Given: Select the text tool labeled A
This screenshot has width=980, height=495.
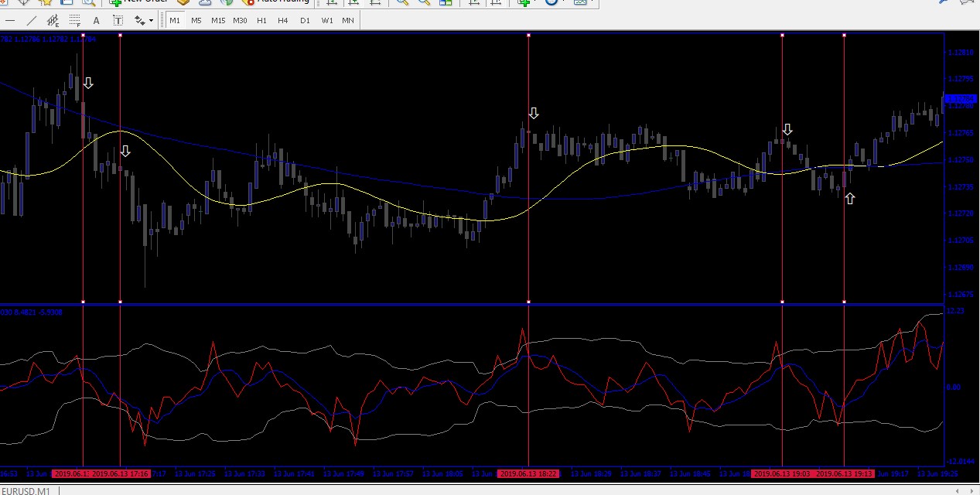Looking at the screenshot, I should pos(96,20).
